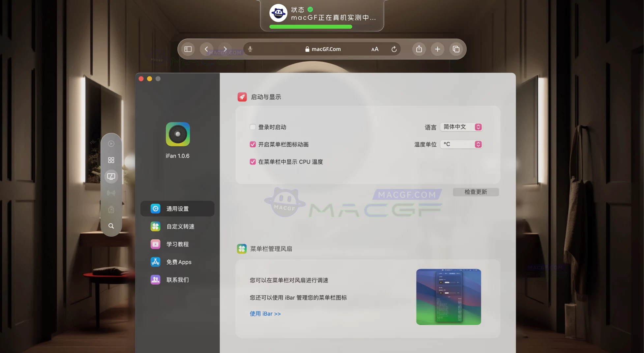Click the Safari reload icon in address bar
The height and width of the screenshot is (353, 644).
[394, 49]
